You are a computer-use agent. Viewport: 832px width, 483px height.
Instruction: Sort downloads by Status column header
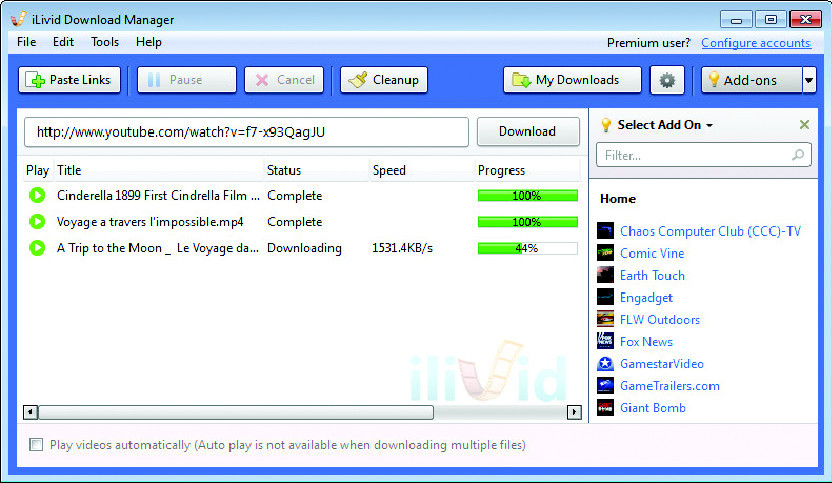(284, 170)
